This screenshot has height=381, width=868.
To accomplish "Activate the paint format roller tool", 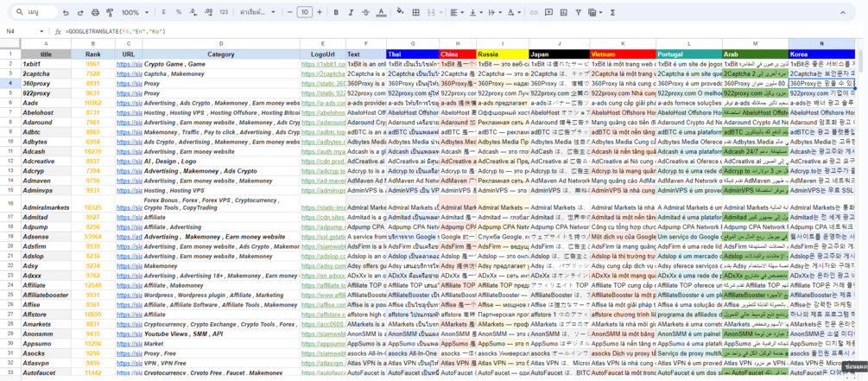I will point(109,12).
